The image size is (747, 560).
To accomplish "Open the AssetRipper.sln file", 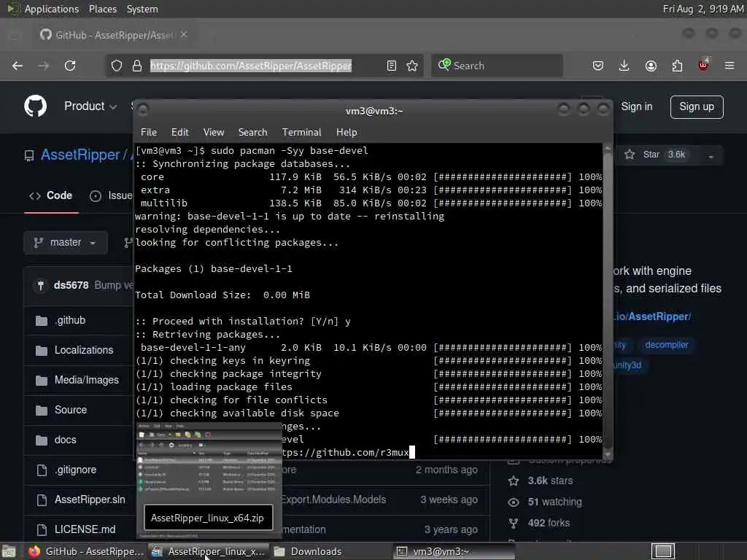I will [90, 499].
